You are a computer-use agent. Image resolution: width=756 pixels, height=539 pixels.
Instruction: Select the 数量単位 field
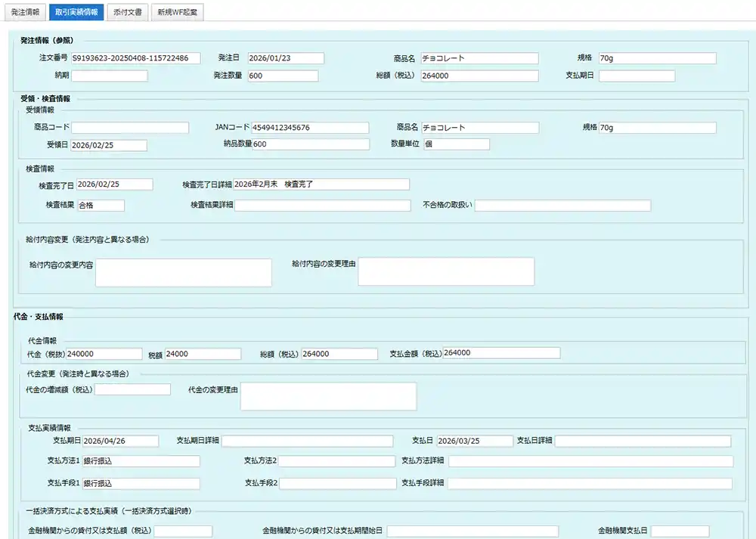pyautogui.click(x=456, y=144)
